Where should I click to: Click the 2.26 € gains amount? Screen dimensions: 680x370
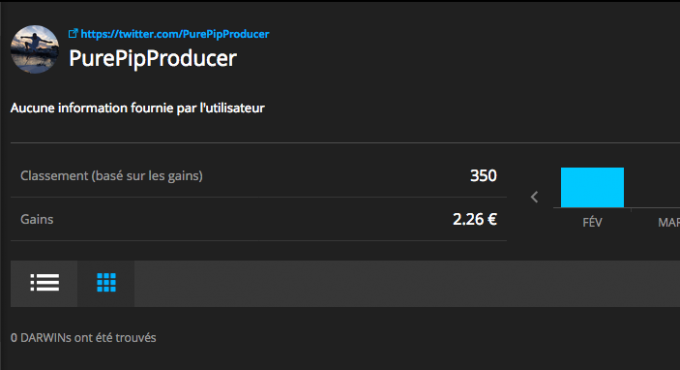coord(475,219)
